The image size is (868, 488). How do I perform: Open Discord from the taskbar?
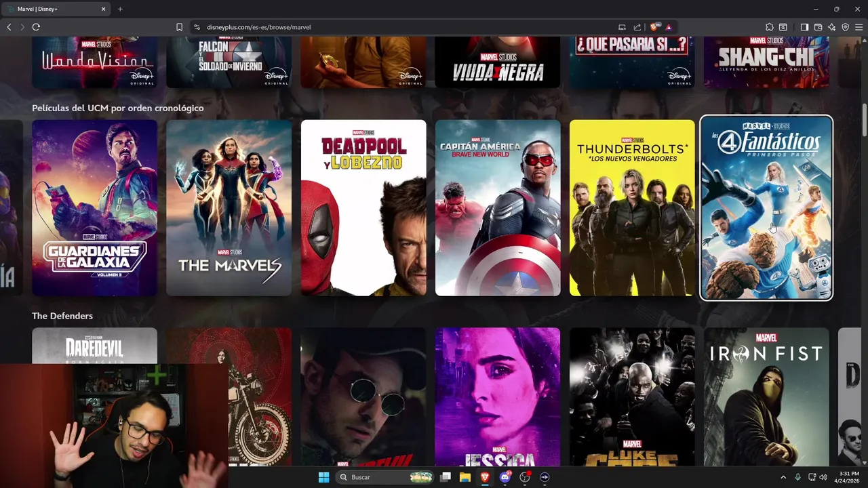(x=505, y=477)
